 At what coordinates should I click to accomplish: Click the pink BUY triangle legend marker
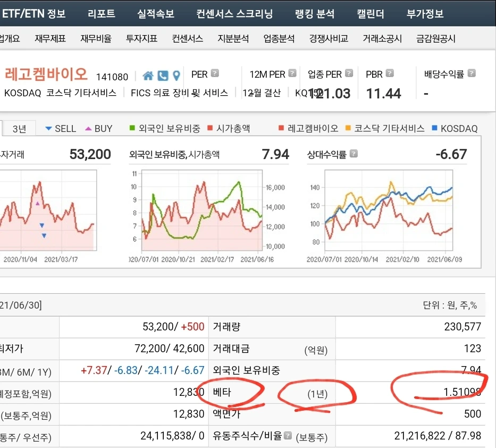click(x=88, y=129)
